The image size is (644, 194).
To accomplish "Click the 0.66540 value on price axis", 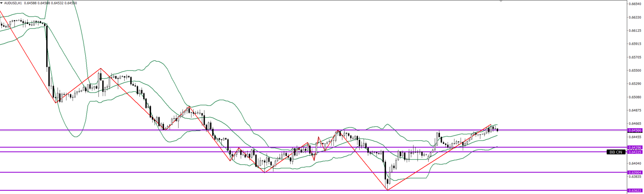I will 635,4.
